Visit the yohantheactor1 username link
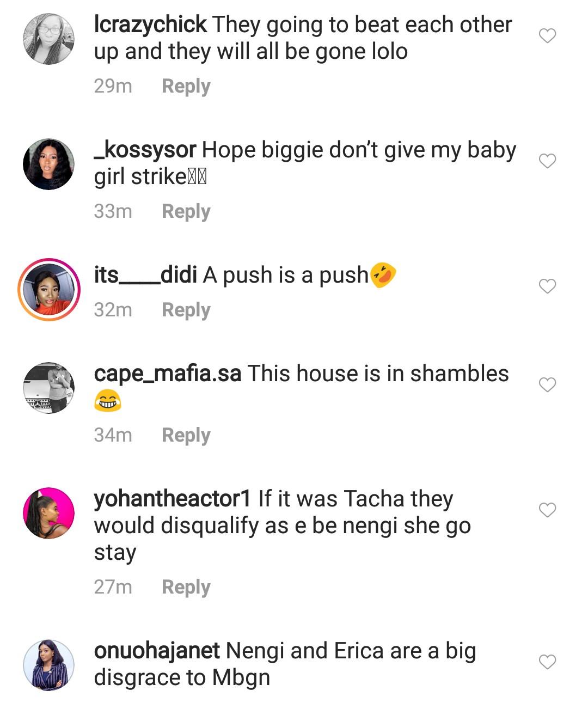The height and width of the screenshot is (703, 588). coord(172,499)
